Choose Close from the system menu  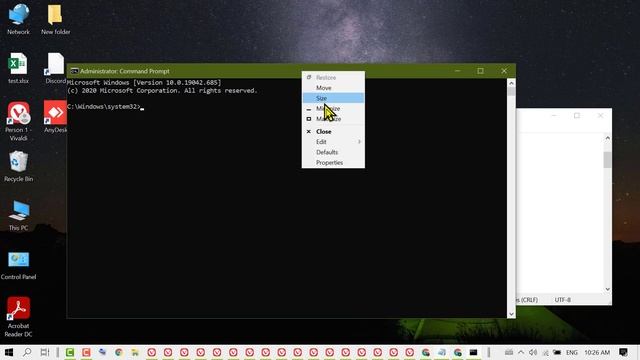point(333,131)
